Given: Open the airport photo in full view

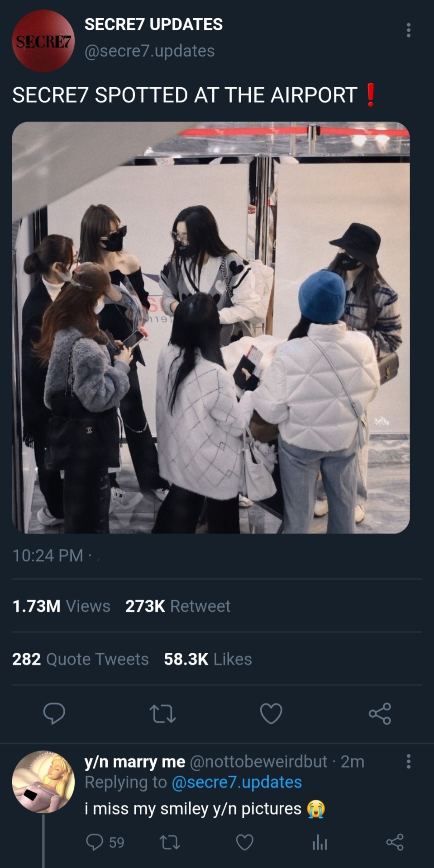Looking at the screenshot, I should pyautogui.click(x=211, y=327).
